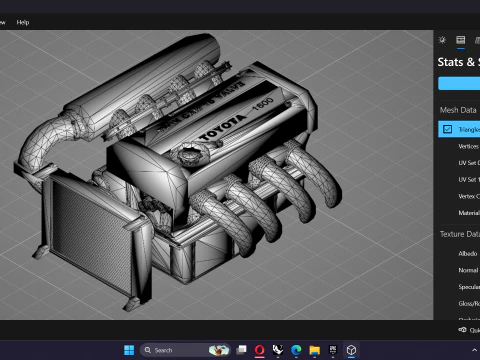Launch Opera browser from taskbar

(260, 350)
